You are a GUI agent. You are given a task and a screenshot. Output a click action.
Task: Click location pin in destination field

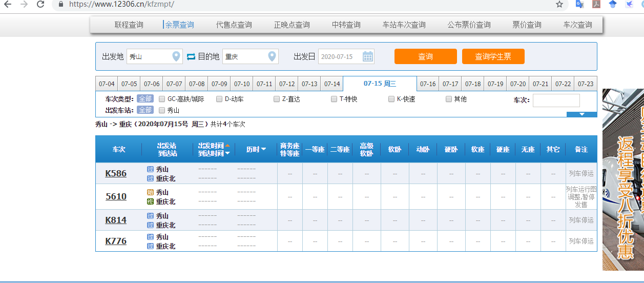(x=272, y=56)
